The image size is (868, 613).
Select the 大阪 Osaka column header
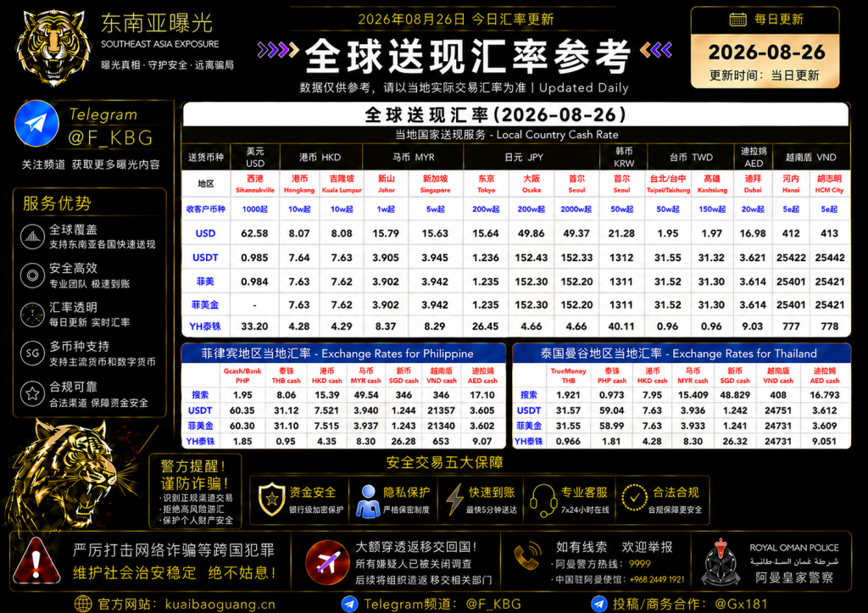coord(531,183)
